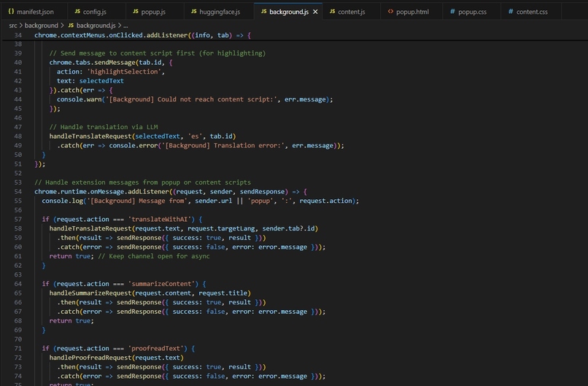The width and height of the screenshot is (588, 386).
Task: Click line number 48 in gutter
Action: (18, 136)
